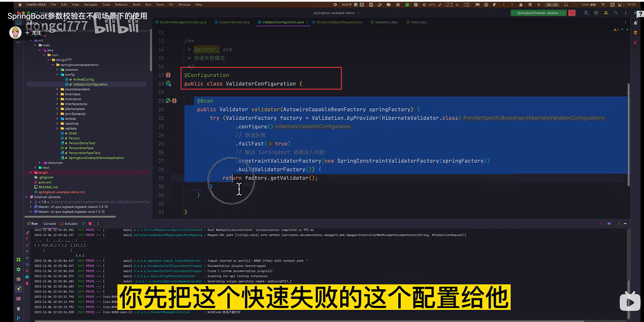Viewport: 644px width, 322px height.
Task: Click the editor vertical scrollbar
Action: 628,135
